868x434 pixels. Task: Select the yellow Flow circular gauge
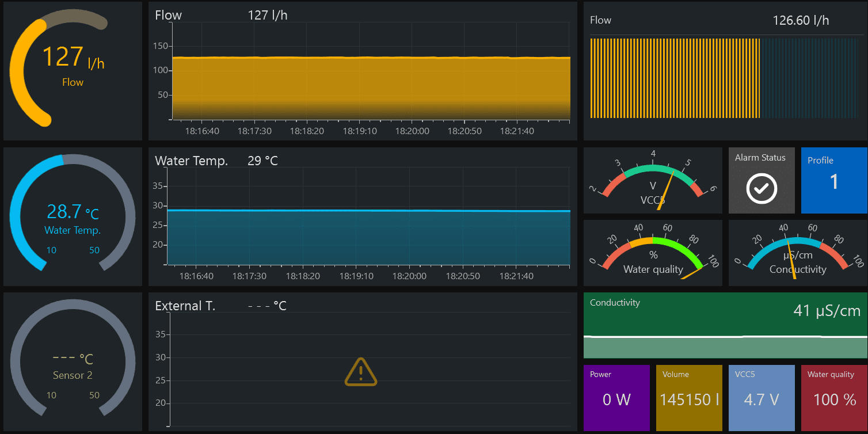pos(58,68)
